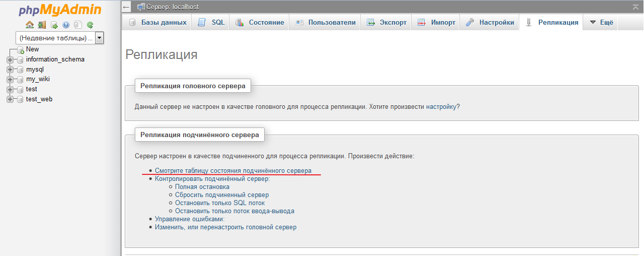Open my_wiki database in tree
The image size is (644, 256).
pyautogui.click(x=38, y=79)
